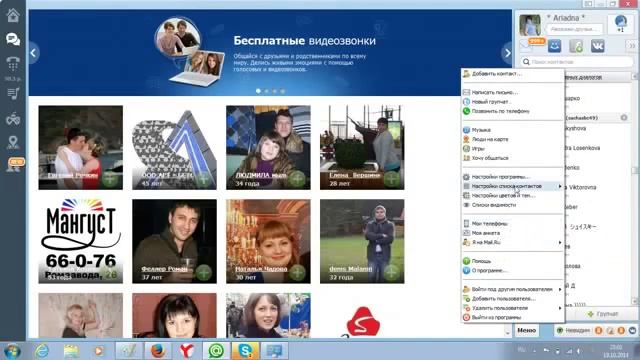Open the My World smiley icon
This screenshot has width=640, height=360.
pos(554,46)
